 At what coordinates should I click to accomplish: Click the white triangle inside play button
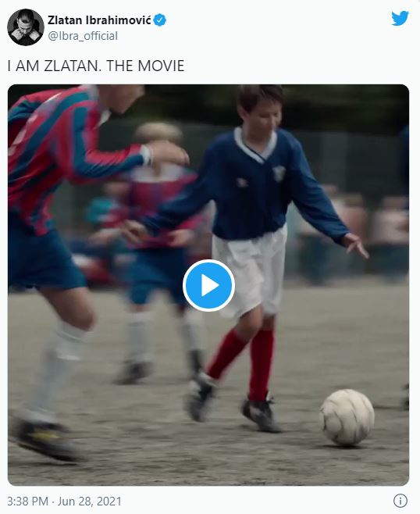(210, 285)
